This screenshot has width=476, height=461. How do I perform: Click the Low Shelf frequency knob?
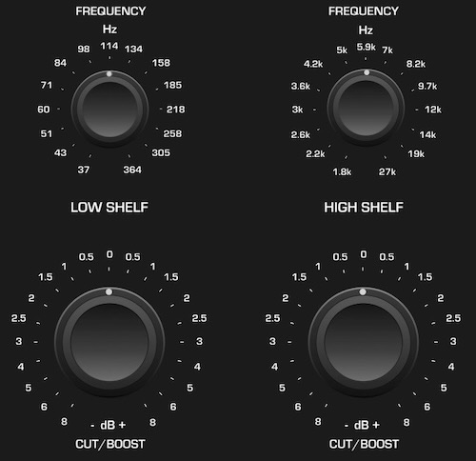(x=109, y=109)
